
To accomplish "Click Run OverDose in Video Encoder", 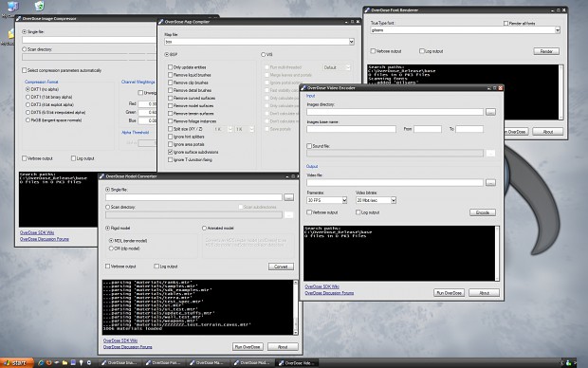I will [449, 293].
